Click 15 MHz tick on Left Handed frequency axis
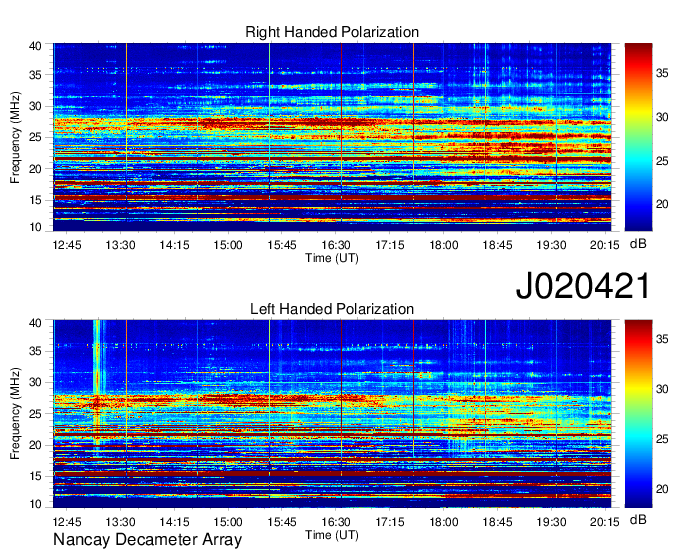Viewport: 680px width, 552px height. pyautogui.click(x=36, y=476)
